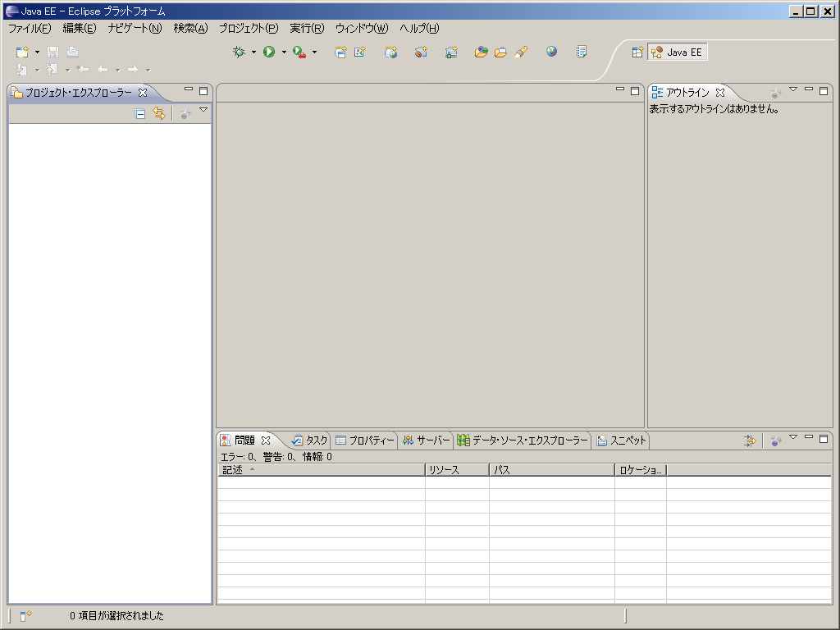
Task: Collapse all in プロジェクト・エクスプローラー
Action: 139,113
